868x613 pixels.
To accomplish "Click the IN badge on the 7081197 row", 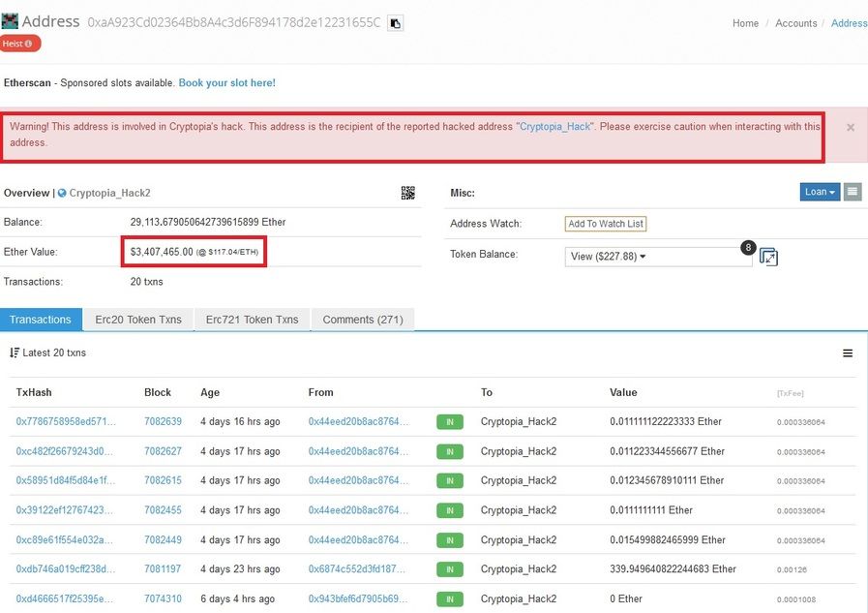I will pos(450,569).
